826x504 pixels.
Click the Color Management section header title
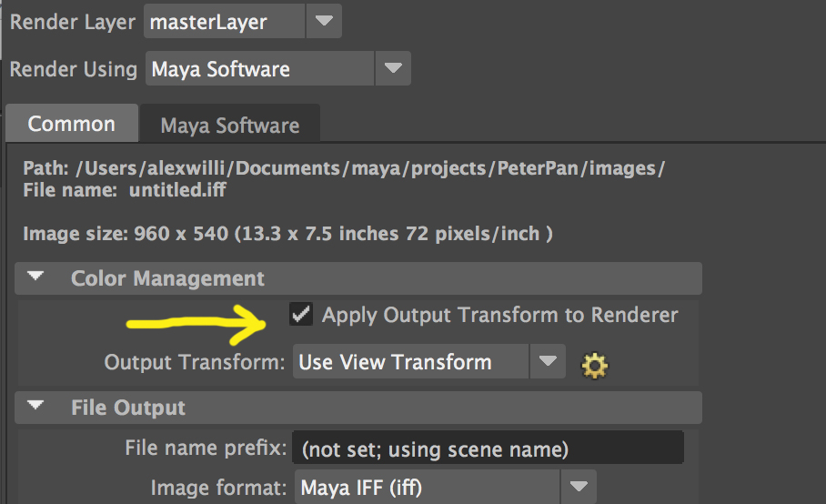pyautogui.click(x=167, y=278)
